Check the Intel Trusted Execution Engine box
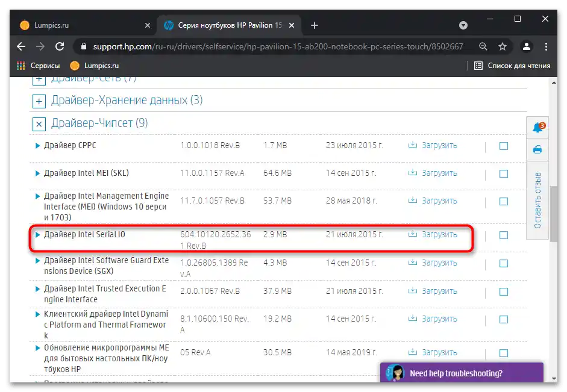 point(503,291)
